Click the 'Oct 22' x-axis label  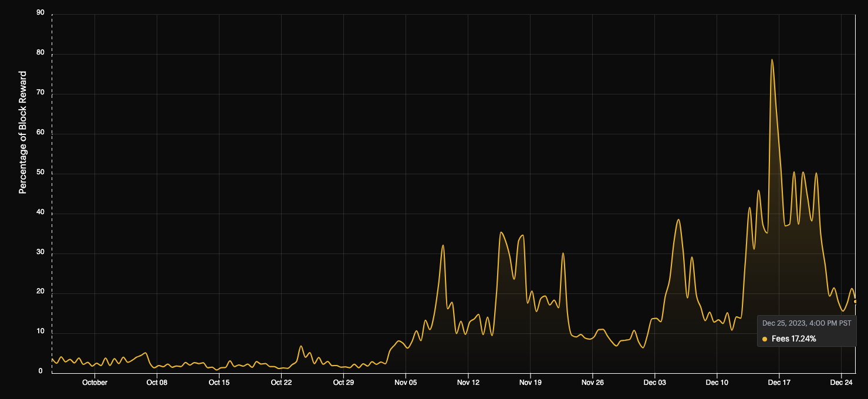[281, 383]
